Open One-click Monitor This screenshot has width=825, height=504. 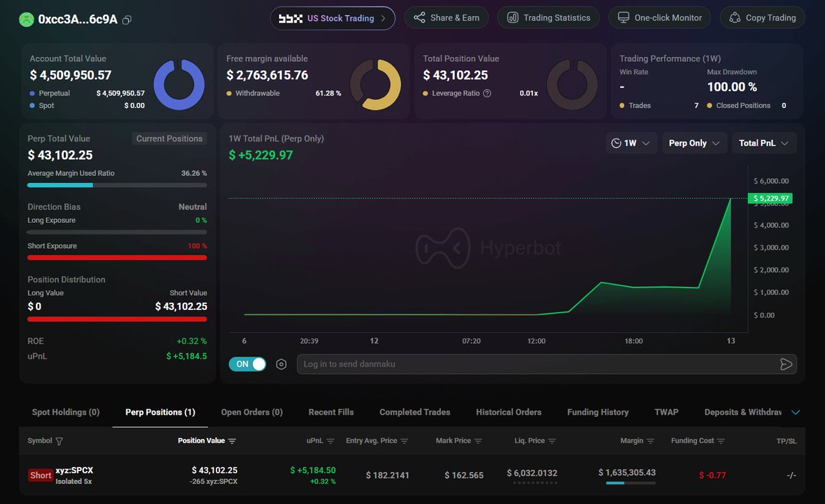click(660, 18)
